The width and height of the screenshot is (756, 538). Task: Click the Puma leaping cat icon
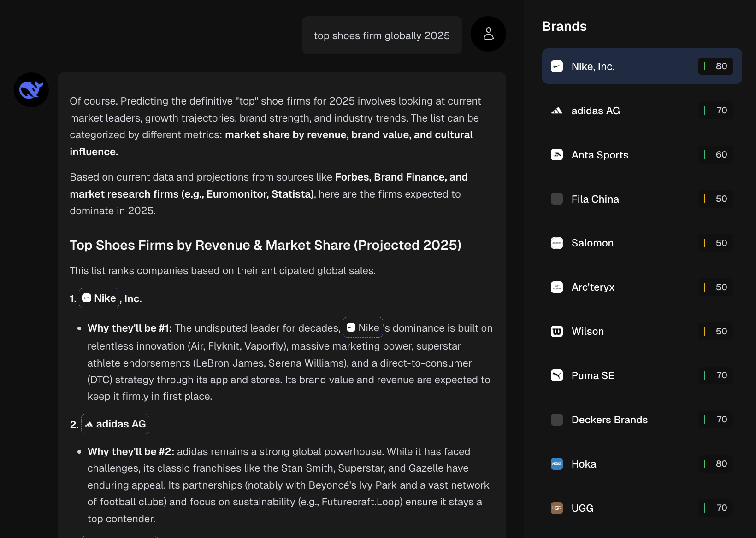[557, 375]
